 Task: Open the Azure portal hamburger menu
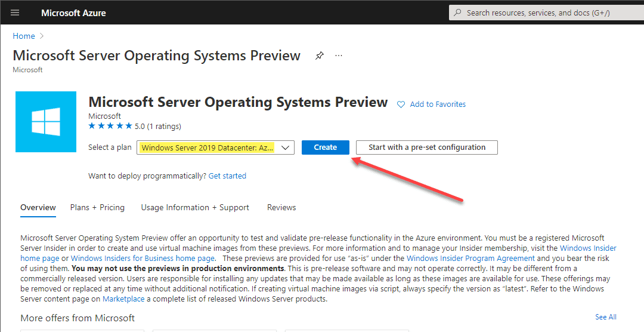click(x=15, y=13)
